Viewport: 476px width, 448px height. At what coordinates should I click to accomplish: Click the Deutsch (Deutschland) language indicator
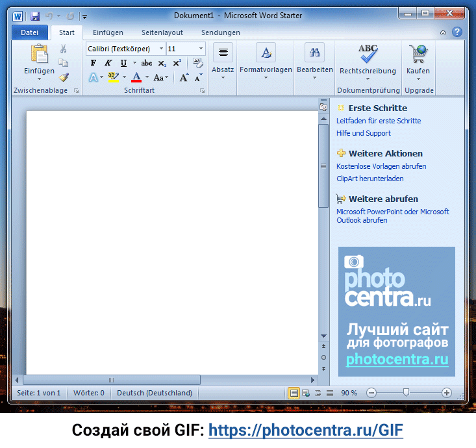click(155, 393)
